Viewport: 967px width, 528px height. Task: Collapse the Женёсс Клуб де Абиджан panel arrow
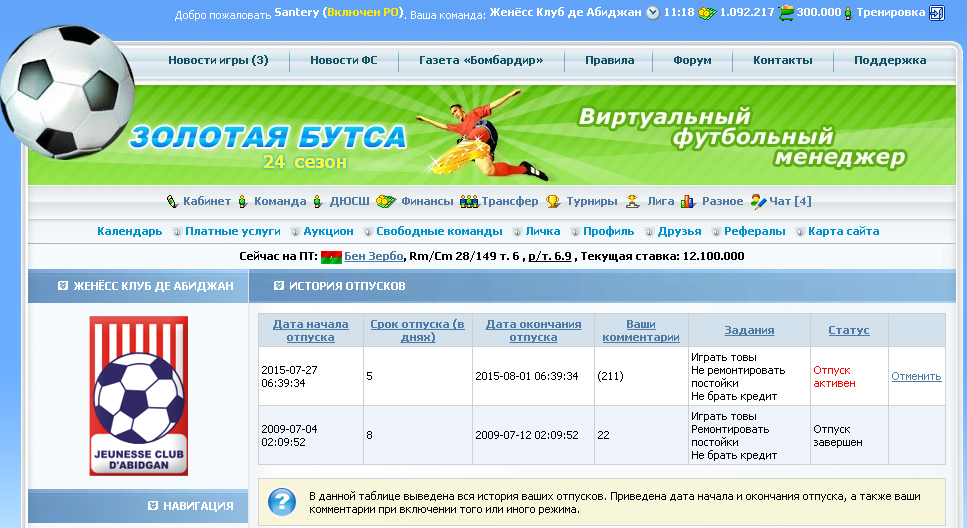(x=62, y=286)
